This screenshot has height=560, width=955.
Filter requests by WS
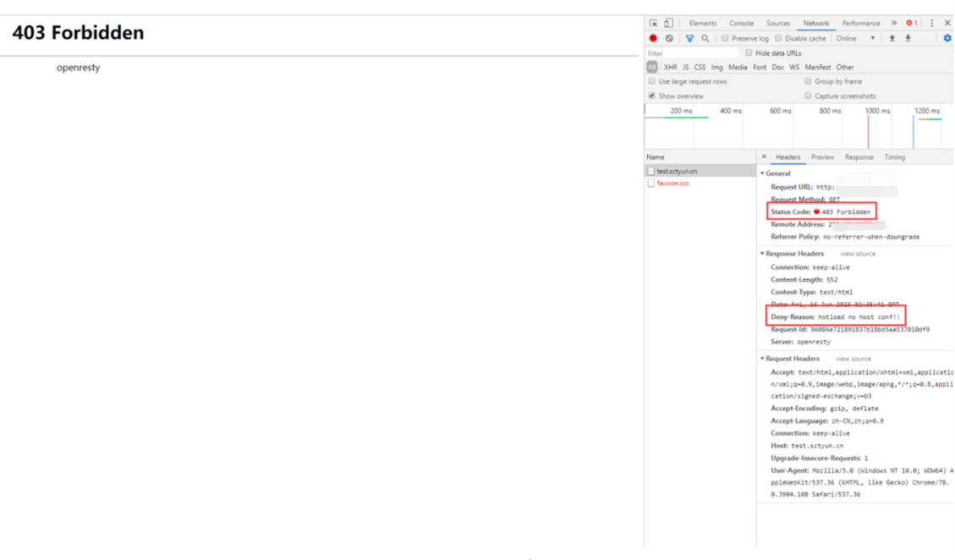tap(794, 67)
